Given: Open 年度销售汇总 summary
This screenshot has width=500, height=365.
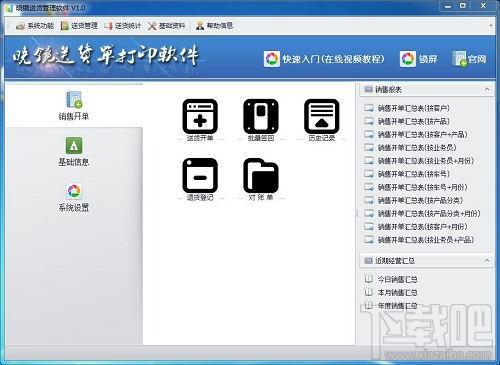Looking at the screenshot, I should 397,306.
